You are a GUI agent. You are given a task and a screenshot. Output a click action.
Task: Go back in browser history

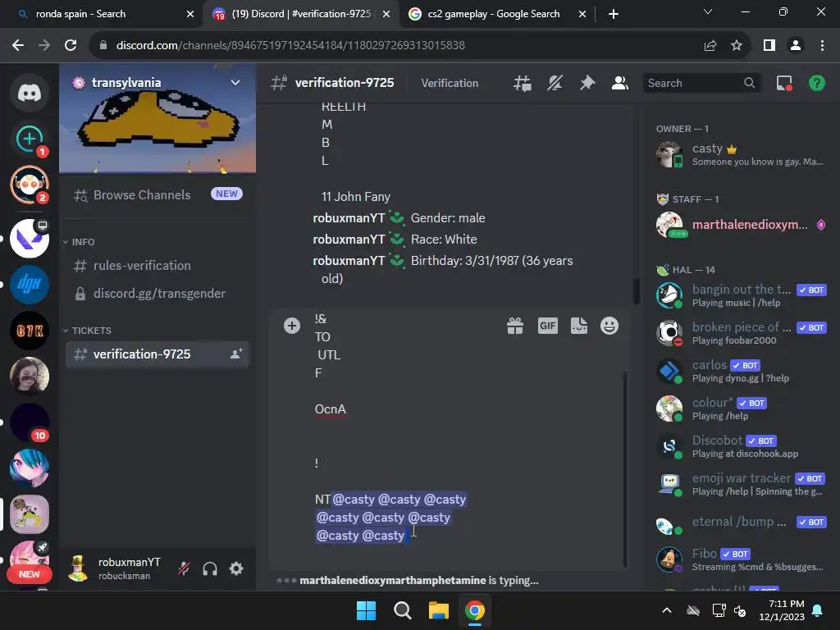point(18,46)
